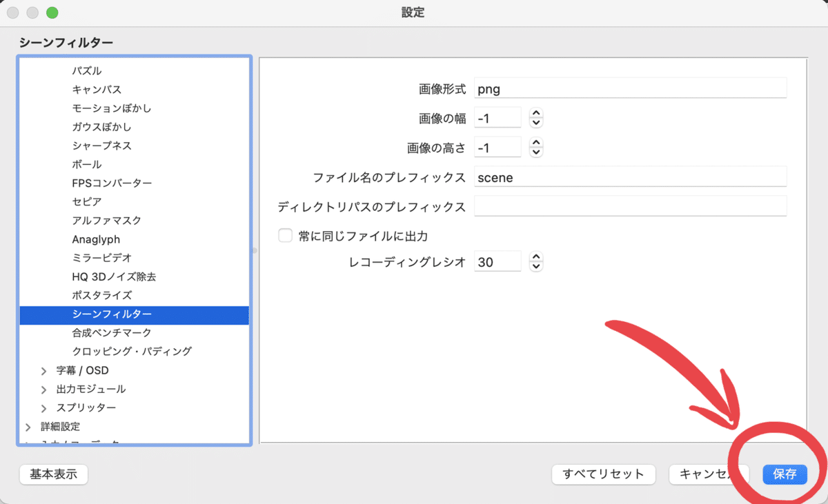
Task: Expand the 出力モジュール section
Action: tap(43, 388)
